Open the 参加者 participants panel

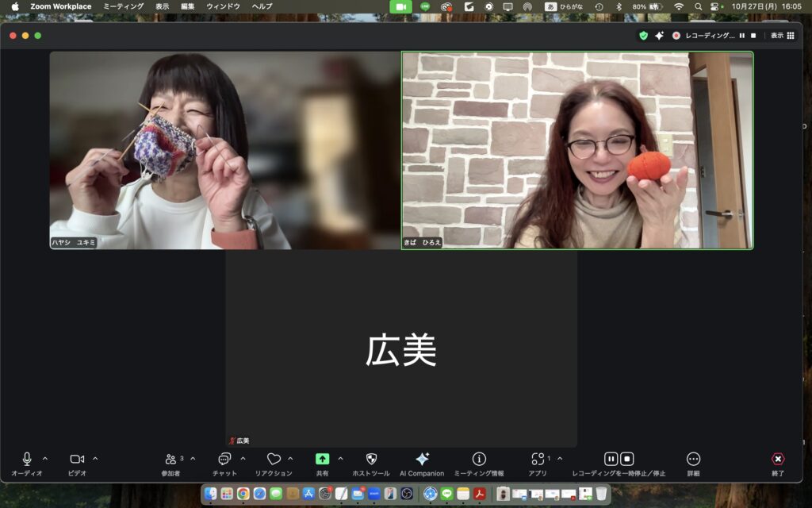(x=170, y=460)
